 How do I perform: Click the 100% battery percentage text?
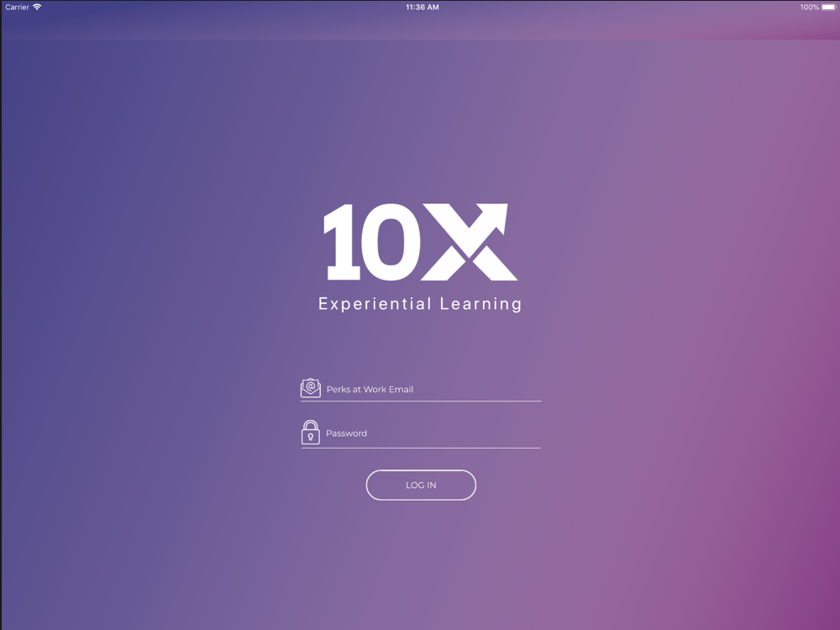tap(810, 7)
